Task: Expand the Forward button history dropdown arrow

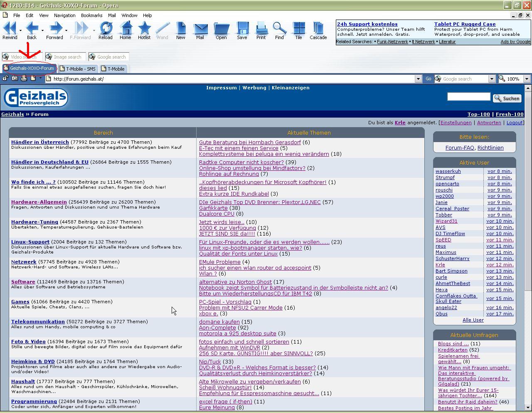Action: (66, 30)
